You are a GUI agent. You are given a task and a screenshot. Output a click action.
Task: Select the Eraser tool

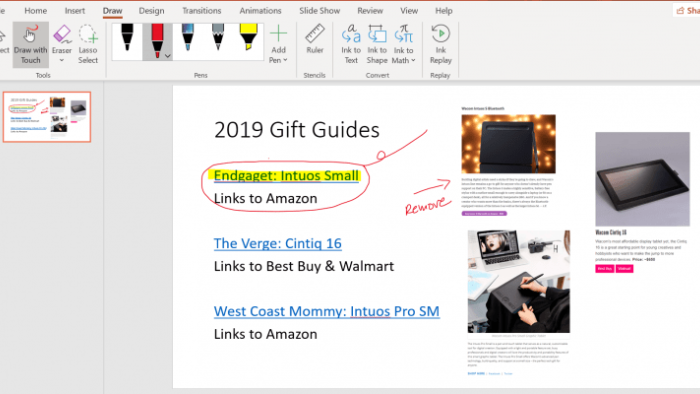pyautogui.click(x=62, y=39)
